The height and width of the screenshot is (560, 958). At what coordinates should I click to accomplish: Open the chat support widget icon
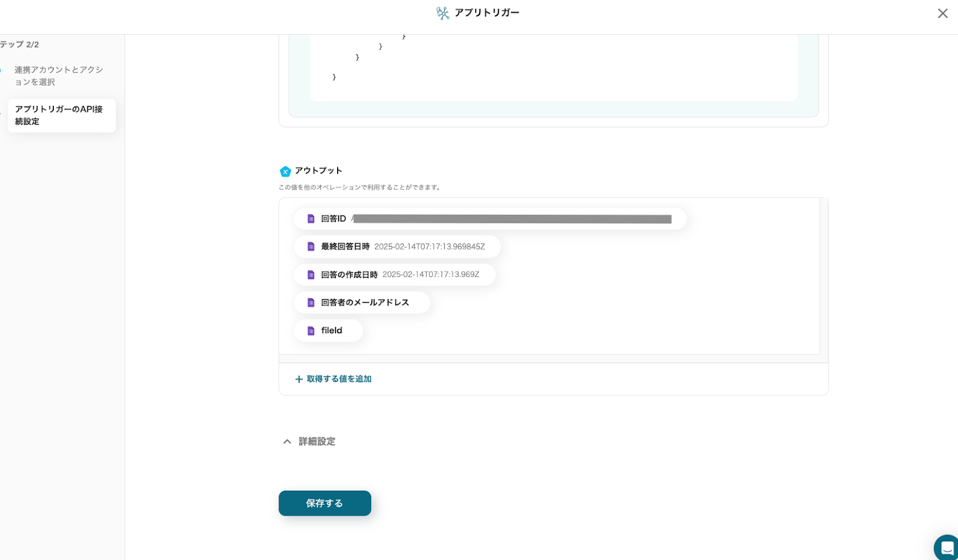947,547
